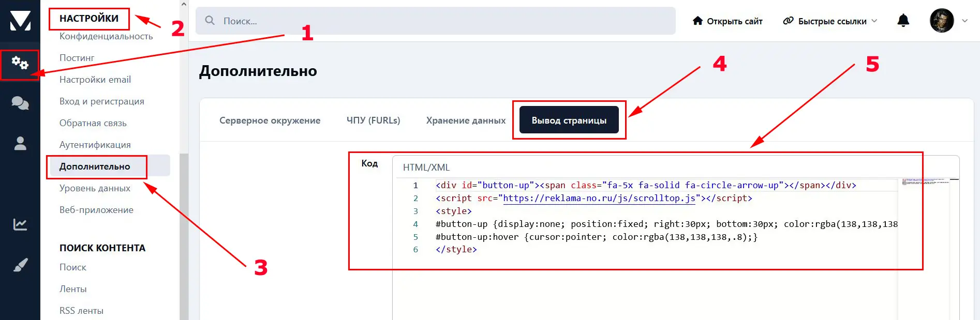The width and height of the screenshot is (980, 320).
Task: Open the Открыть сайт link
Action: [x=727, y=21]
